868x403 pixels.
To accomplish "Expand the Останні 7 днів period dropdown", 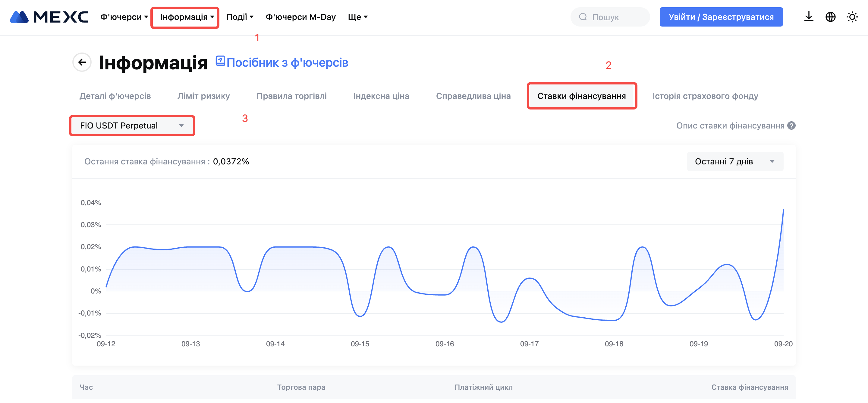I will 735,162.
